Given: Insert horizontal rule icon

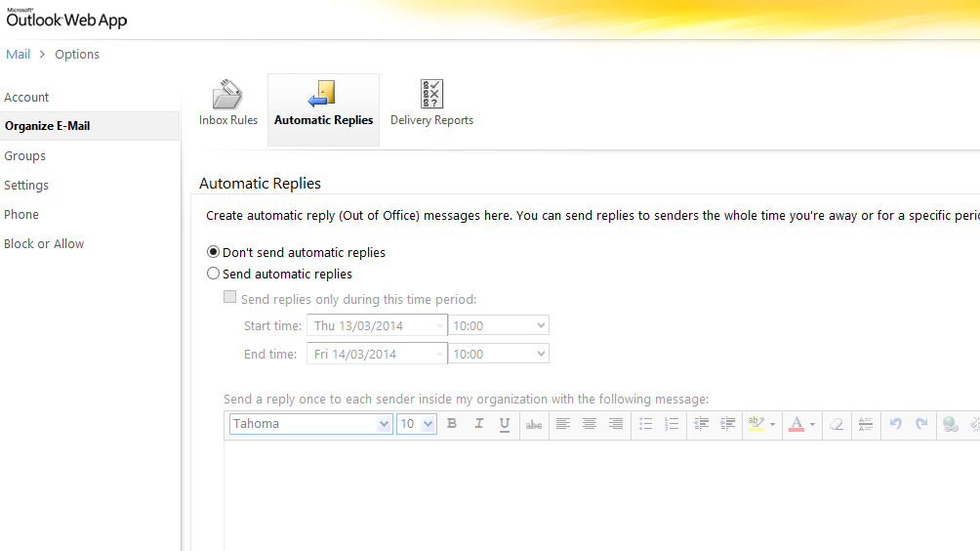Looking at the screenshot, I should [x=866, y=424].
